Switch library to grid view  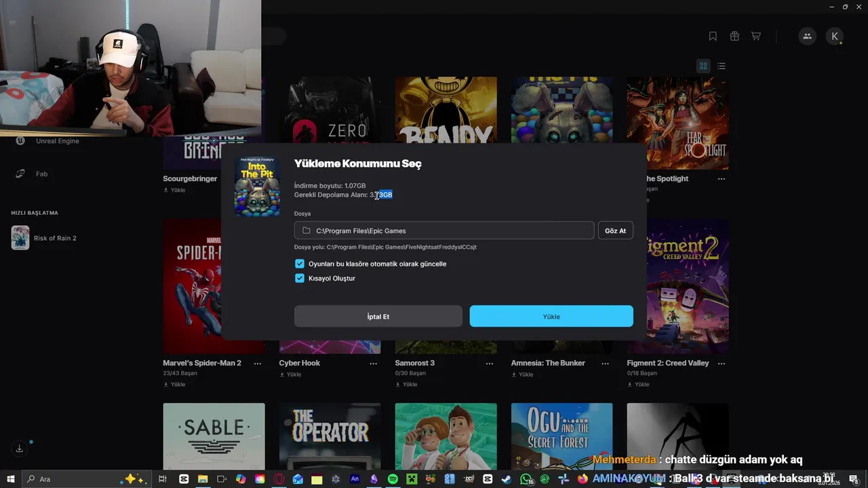coord(703,66)
